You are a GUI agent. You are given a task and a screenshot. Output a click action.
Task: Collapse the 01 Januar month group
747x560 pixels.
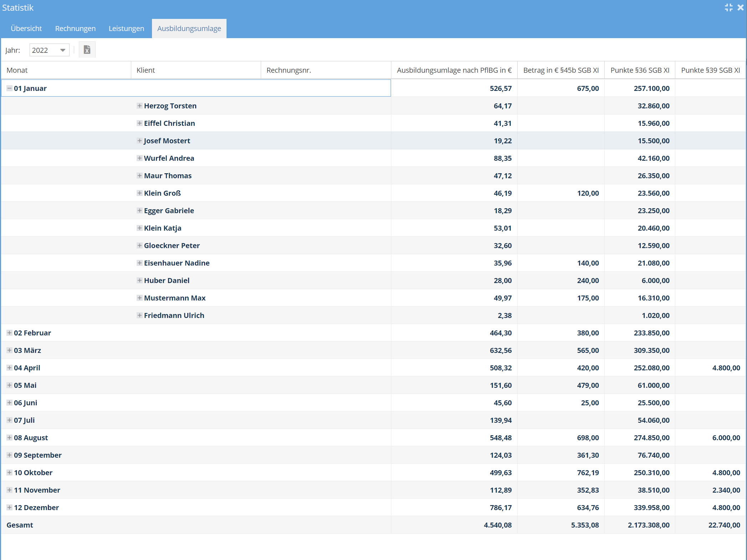pos(9,88)
